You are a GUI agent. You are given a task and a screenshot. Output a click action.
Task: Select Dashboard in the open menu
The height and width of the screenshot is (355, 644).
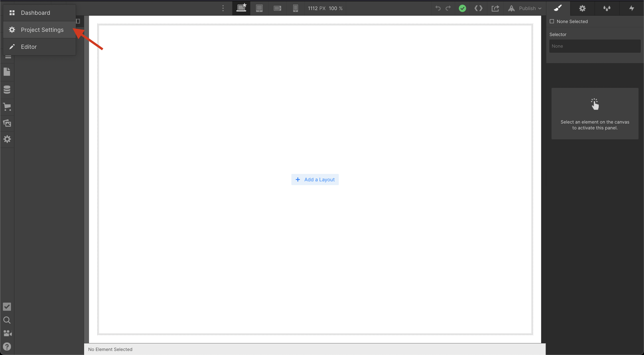pos(35,13)
